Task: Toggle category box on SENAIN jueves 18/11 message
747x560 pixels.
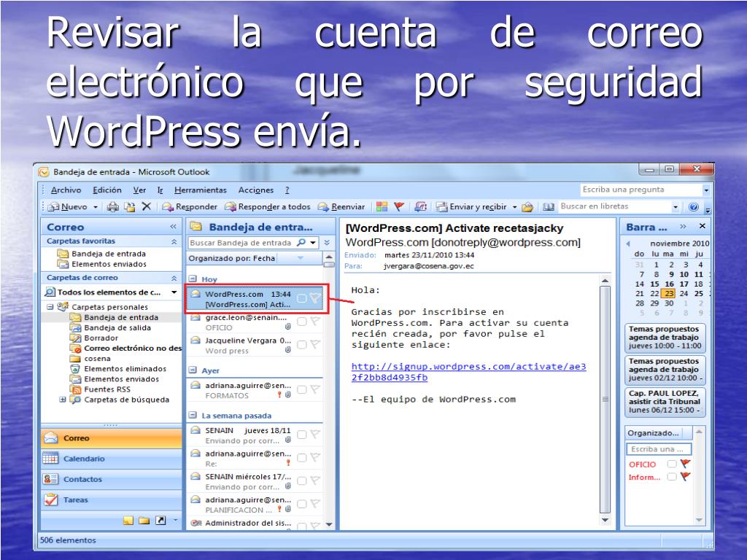Action: (301, 435)
